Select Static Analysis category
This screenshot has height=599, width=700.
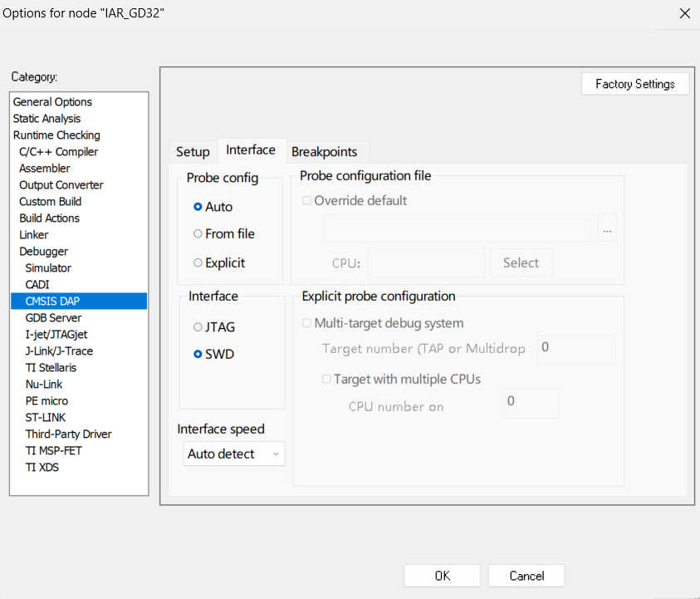79,118
